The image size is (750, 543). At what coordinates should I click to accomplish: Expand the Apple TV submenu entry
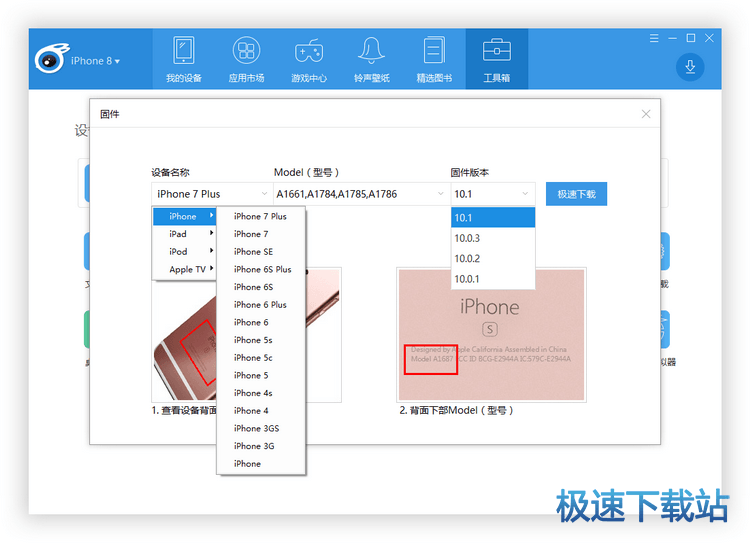tap(184, 269)
